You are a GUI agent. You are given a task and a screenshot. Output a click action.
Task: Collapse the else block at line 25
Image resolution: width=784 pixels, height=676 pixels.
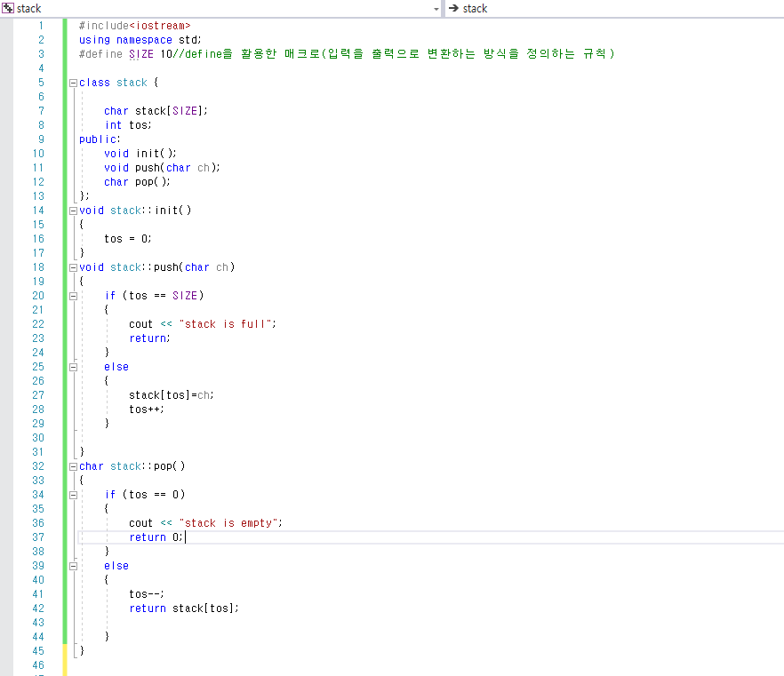(73, 367)
